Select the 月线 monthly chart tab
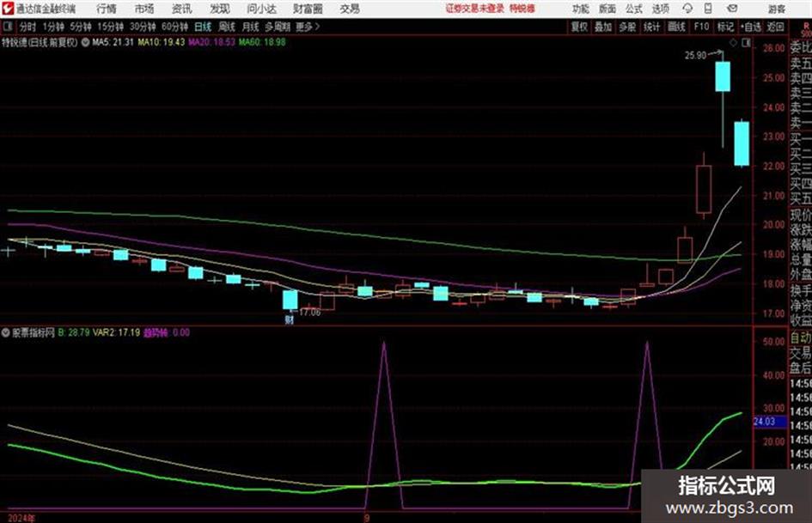This screenshot has width=812, height=523. pyautogui.click(x=251, y=27)
